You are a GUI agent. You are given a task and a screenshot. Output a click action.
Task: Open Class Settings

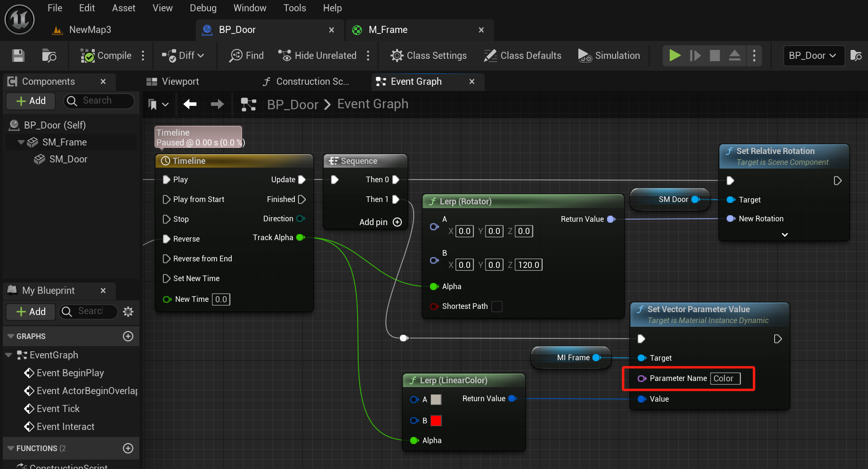coord(429,56)
